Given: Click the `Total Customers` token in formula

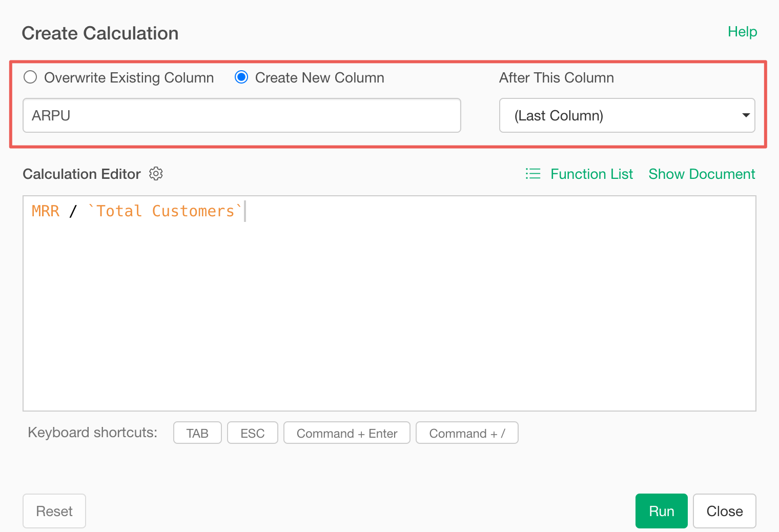Looking at the screenshot, I should point(165,211).
